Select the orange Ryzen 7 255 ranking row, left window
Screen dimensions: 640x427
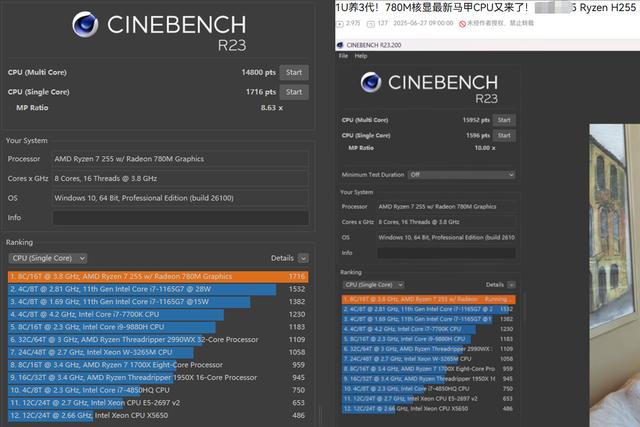[x=158, y=277]
